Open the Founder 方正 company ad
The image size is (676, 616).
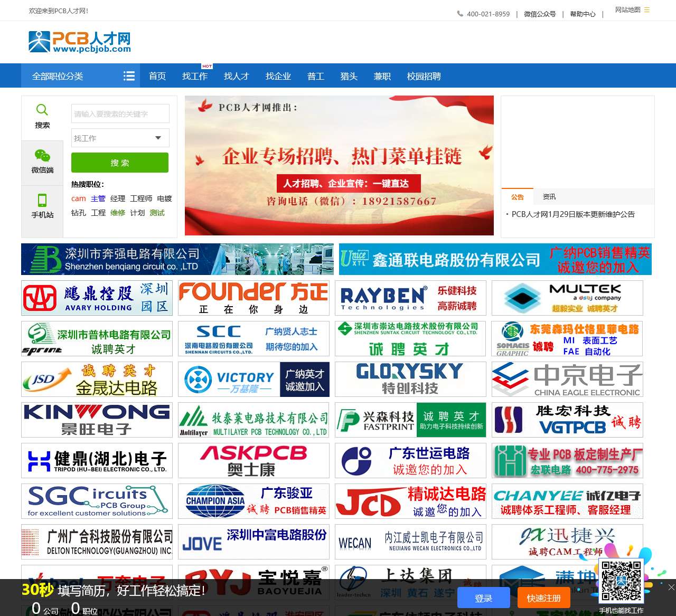253,298
